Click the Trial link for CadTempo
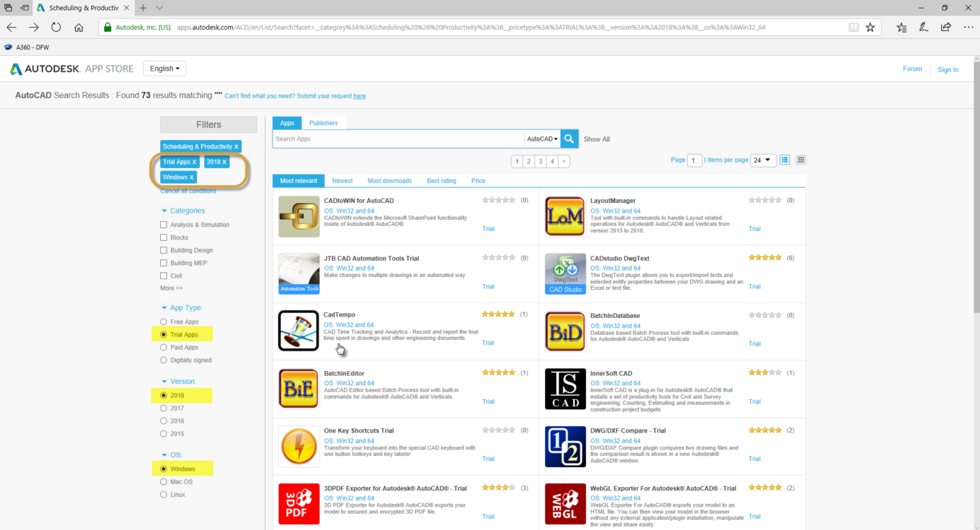This screenshot has height=530, width=980. point(488,343)
